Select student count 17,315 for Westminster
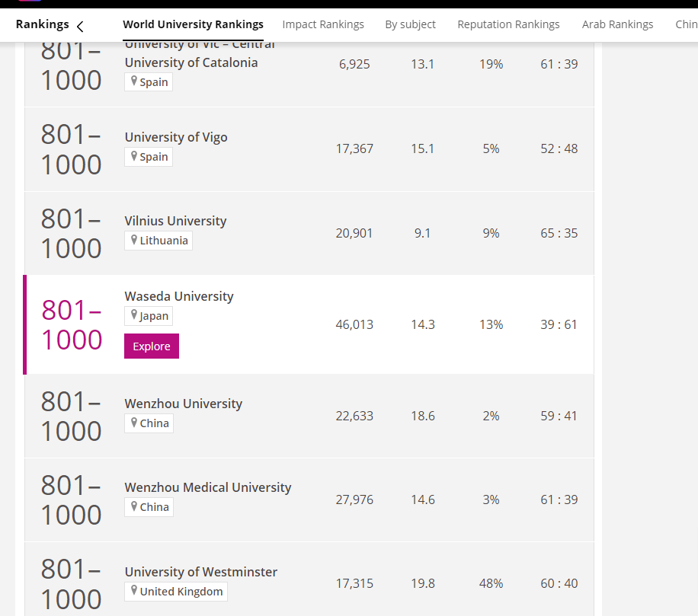This screenshot has width=698, height=616. (354, 583)
